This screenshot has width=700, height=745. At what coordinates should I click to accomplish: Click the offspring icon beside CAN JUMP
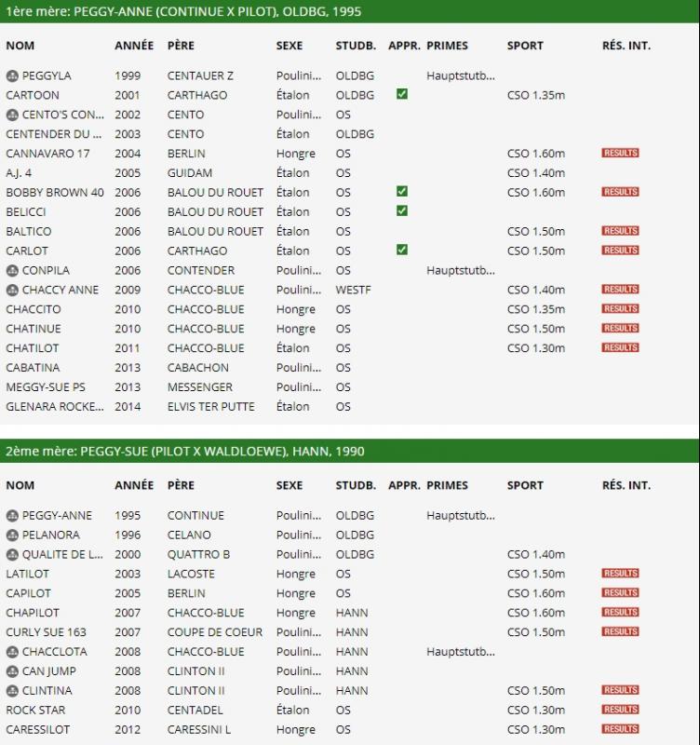pos(12,671)
